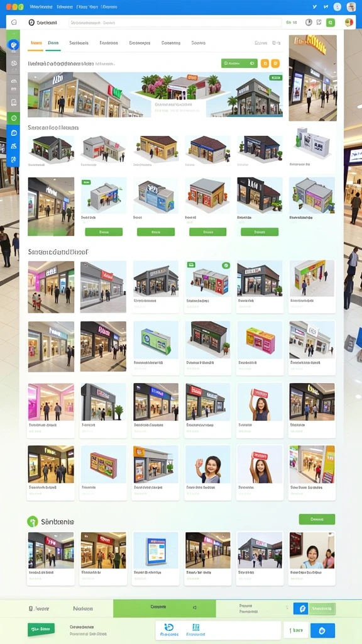Open the blue circular active icon in left sidebar
The height and width of the screenshot is (644, 362).
(14, 45)
